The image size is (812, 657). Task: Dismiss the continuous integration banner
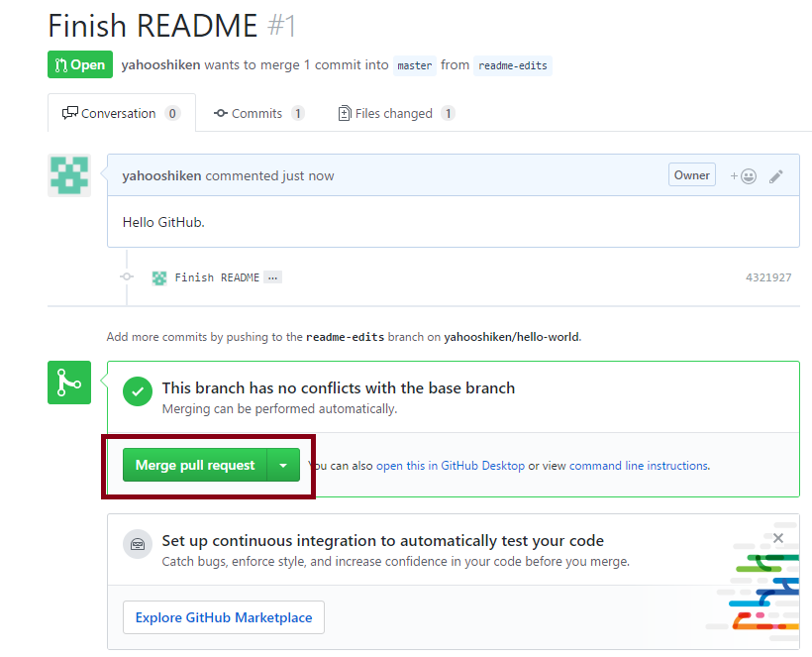pos(777,538)
